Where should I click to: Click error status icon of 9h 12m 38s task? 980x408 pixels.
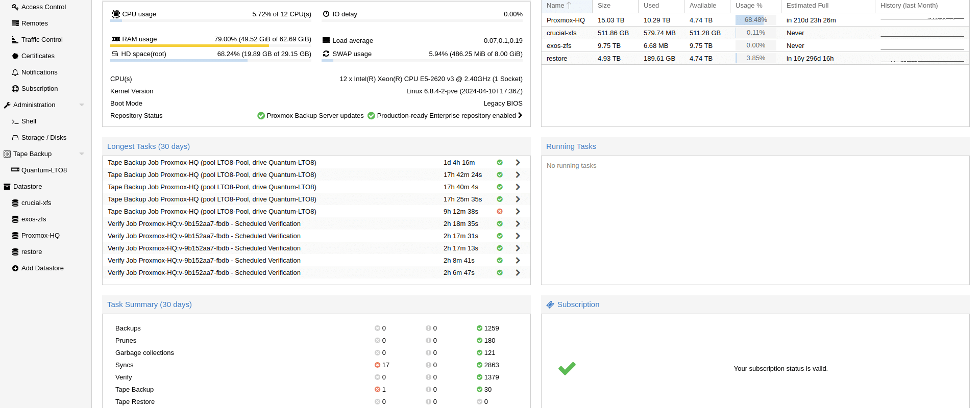pyautogui.click(x=500, y=212)
